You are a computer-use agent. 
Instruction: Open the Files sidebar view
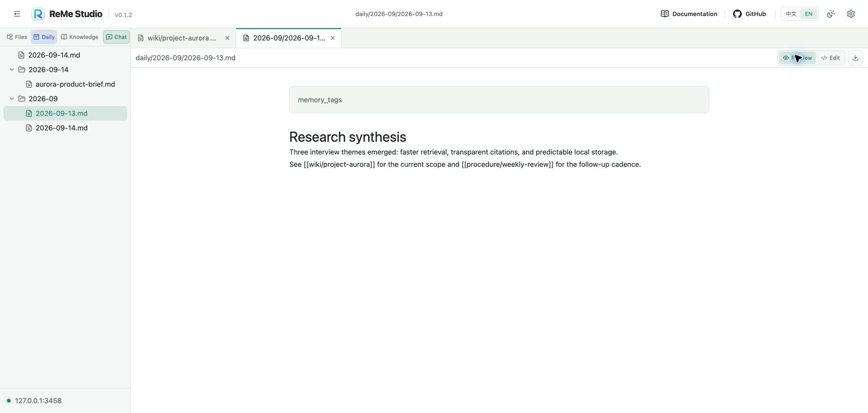[x=17, y=37]
